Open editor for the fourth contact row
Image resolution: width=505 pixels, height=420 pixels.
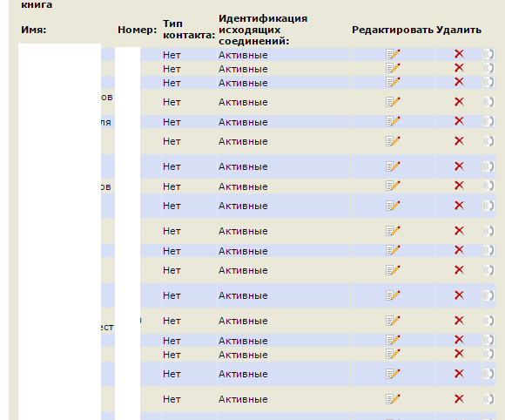[393, 102]
